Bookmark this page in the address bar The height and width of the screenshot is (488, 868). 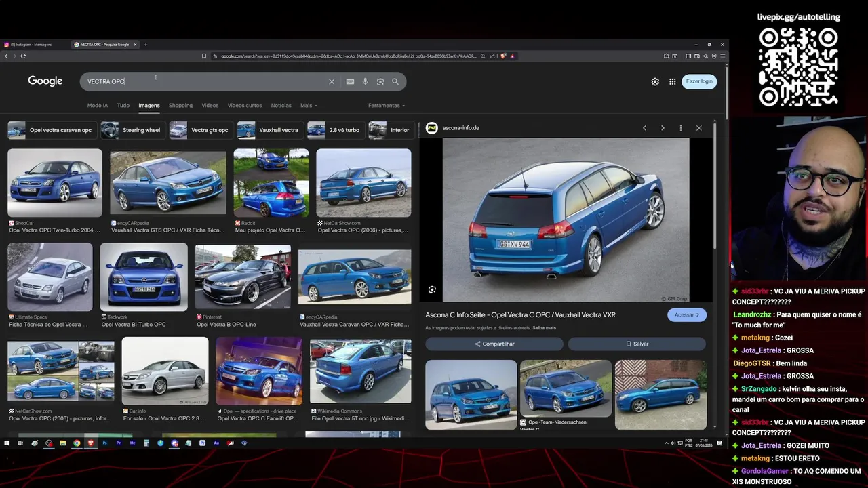pos(204,56)
